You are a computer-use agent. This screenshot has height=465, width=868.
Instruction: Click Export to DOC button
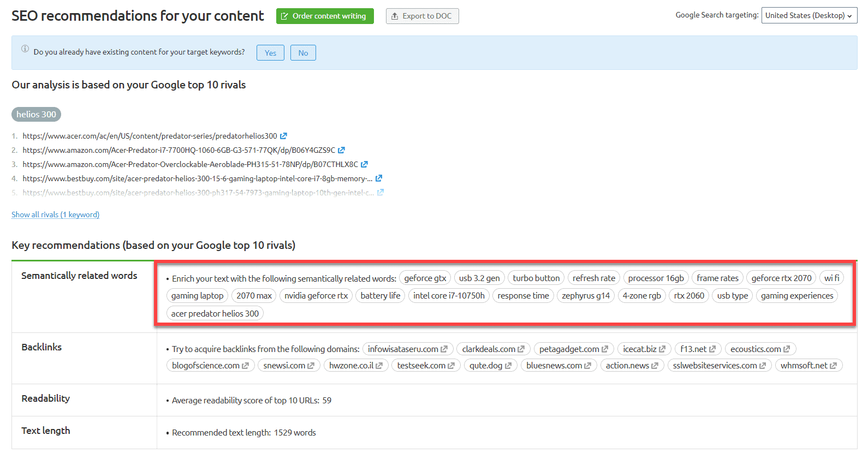click(x=422, y=16)
